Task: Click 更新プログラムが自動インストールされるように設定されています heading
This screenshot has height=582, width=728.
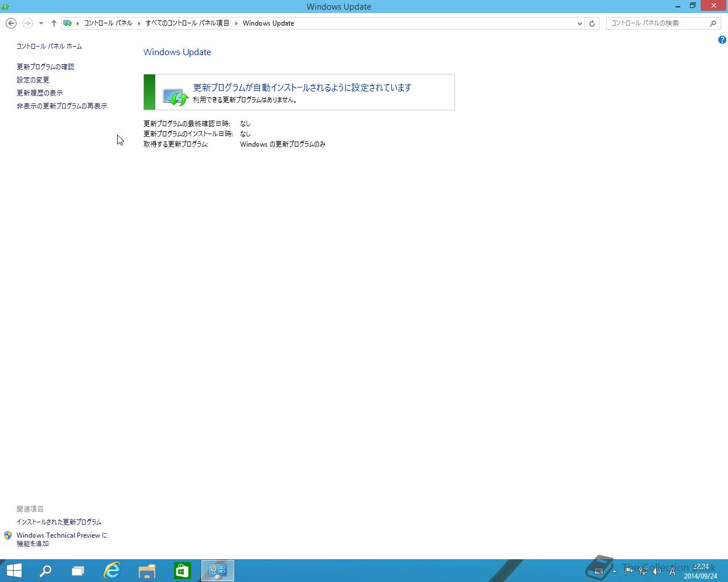Action: coord(302,88)
